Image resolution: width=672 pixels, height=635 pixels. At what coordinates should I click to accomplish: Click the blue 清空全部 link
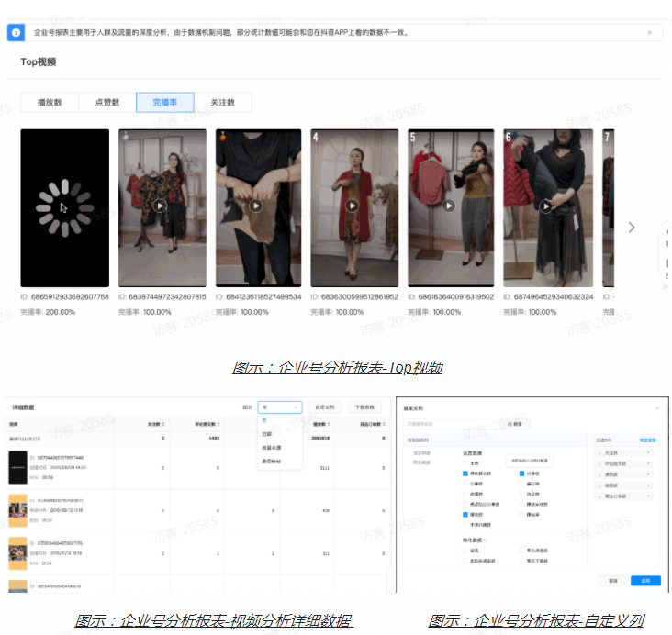(x=647, y=440)
